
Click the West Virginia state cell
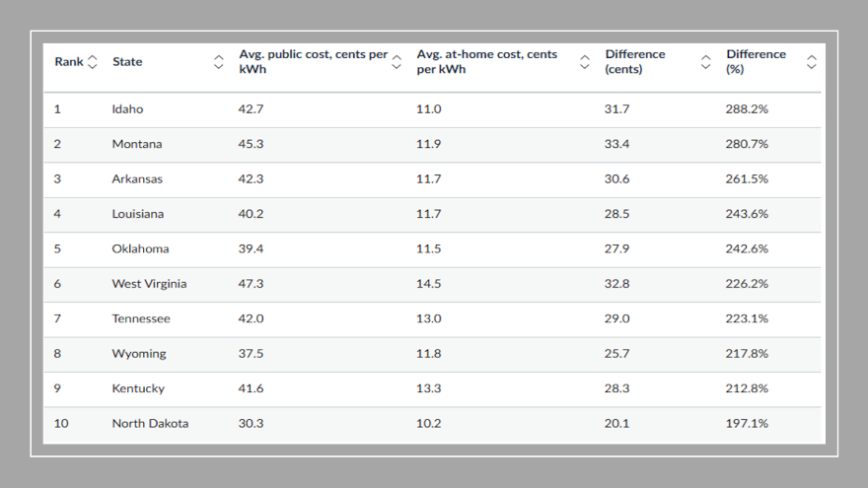pos(149,284)
